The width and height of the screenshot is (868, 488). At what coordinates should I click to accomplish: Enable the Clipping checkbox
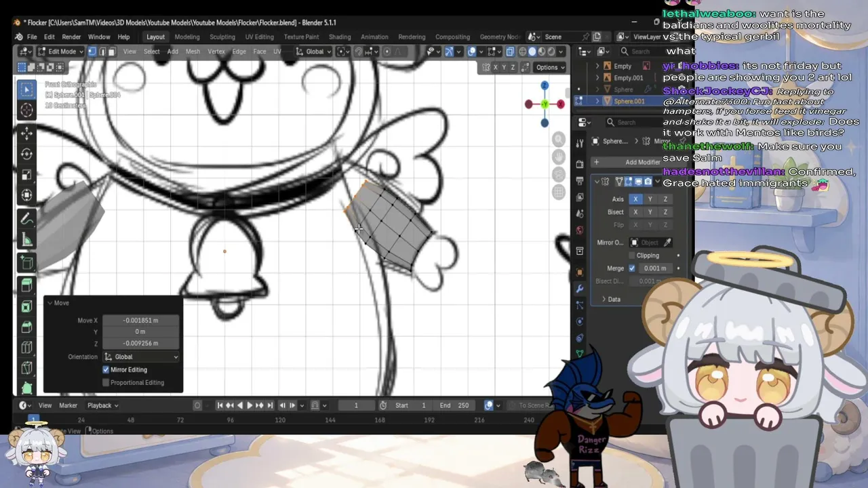[x=632, y=256]
